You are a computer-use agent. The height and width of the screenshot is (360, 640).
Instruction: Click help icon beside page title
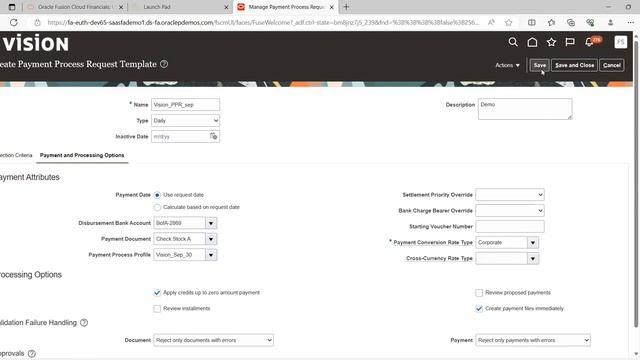[x=164, y=64]
